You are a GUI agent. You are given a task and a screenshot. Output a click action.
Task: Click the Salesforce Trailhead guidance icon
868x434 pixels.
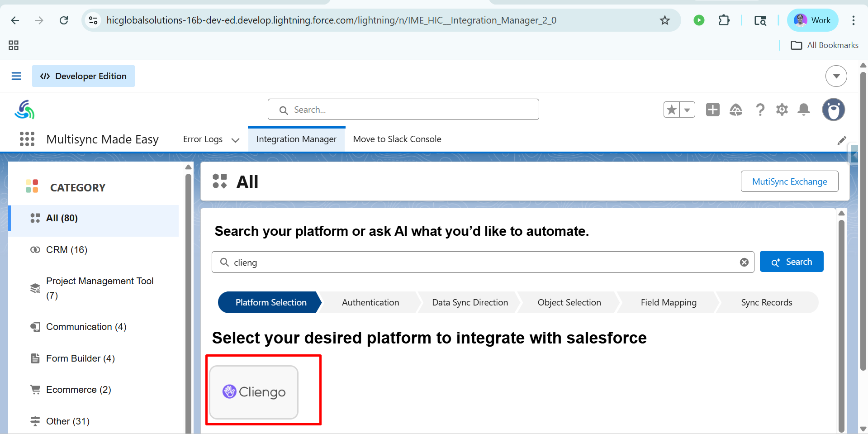736,110
